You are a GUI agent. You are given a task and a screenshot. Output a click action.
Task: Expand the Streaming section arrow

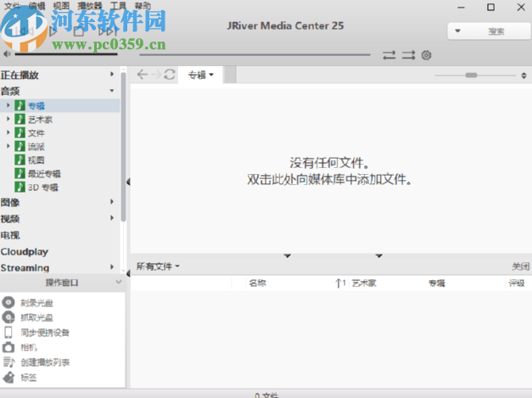coord(112,267)
